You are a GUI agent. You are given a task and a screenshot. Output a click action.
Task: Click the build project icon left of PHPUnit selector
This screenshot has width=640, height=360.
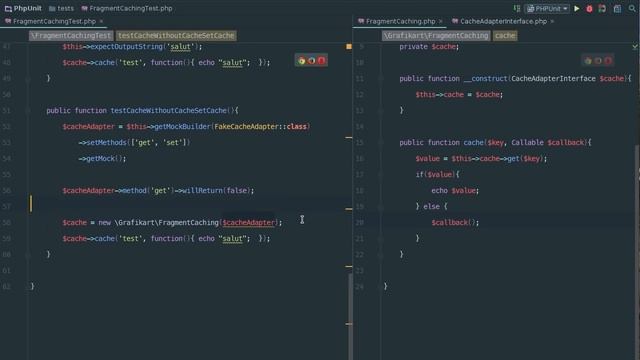coord(517,8)
